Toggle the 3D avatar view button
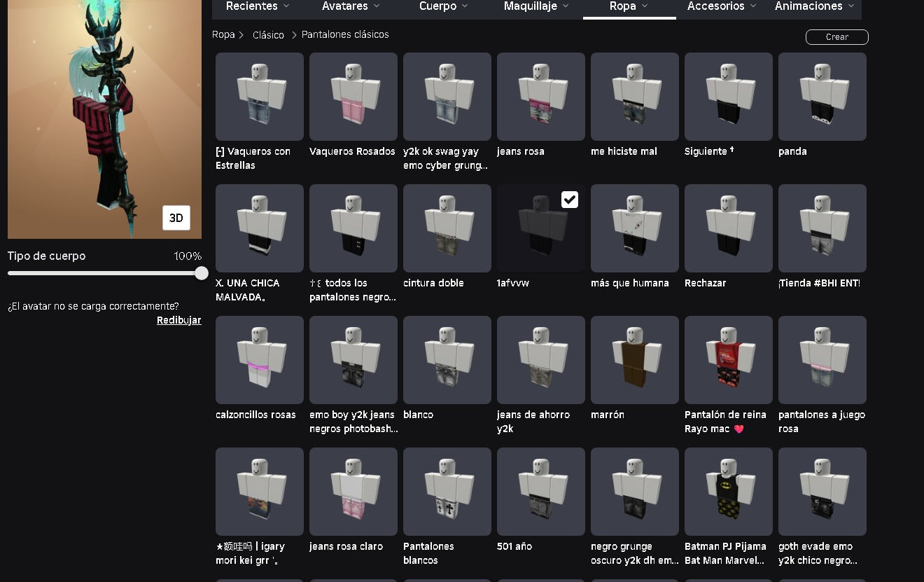Screen dimensions: 924x582 (176, 218)
